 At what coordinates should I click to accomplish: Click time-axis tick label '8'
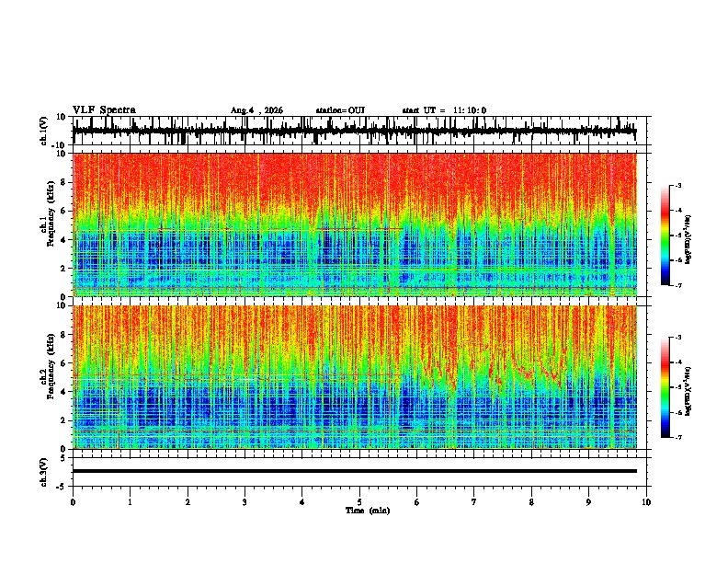pos(531,502)
